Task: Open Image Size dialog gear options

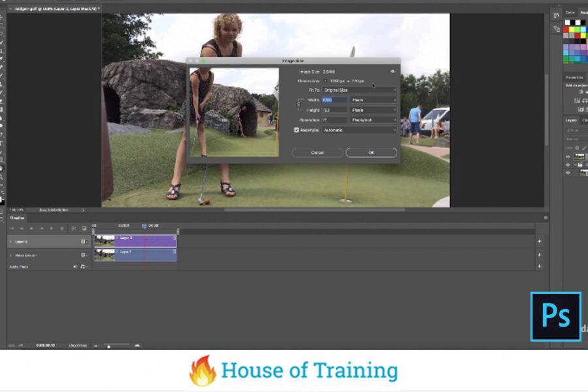Action: [393, 71]
